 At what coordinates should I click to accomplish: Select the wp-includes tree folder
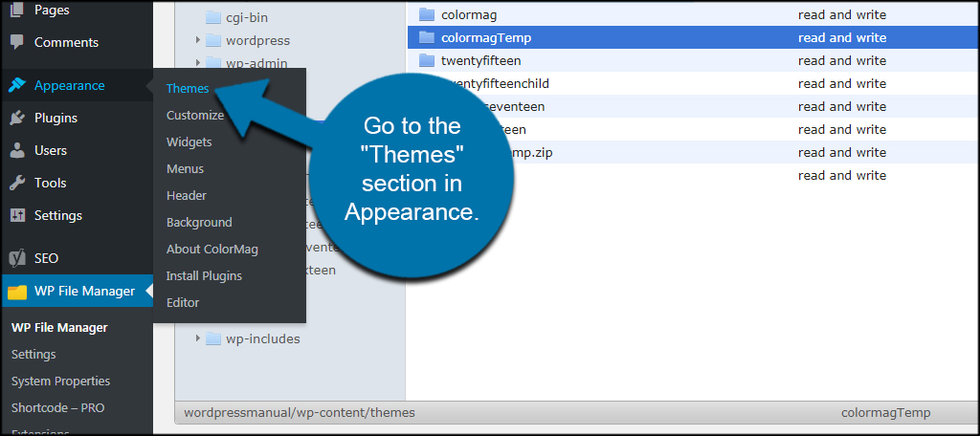tap(262, 338)
